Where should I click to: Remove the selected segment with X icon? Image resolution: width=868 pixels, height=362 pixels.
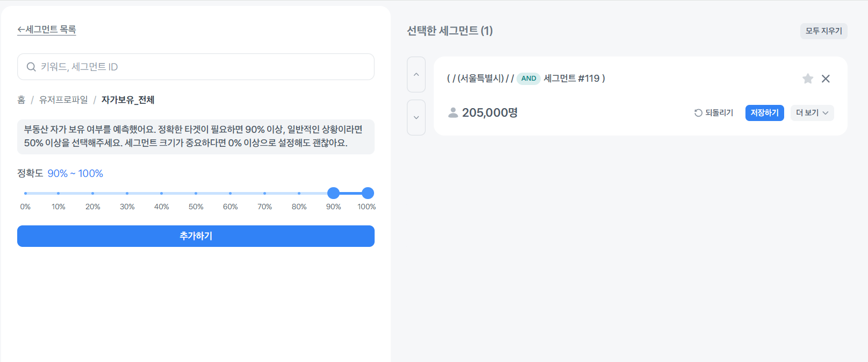point(826,79)
